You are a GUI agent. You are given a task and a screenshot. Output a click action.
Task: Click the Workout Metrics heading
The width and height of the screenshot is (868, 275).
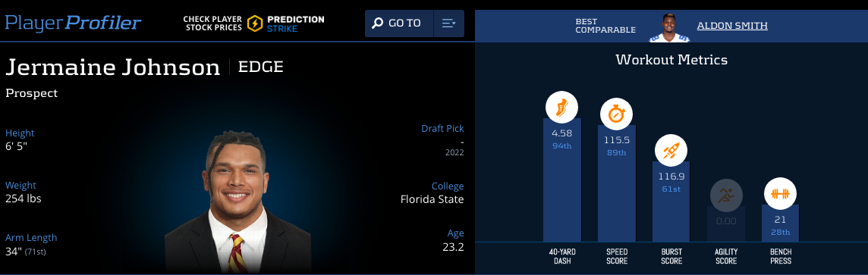coord(671,60)
